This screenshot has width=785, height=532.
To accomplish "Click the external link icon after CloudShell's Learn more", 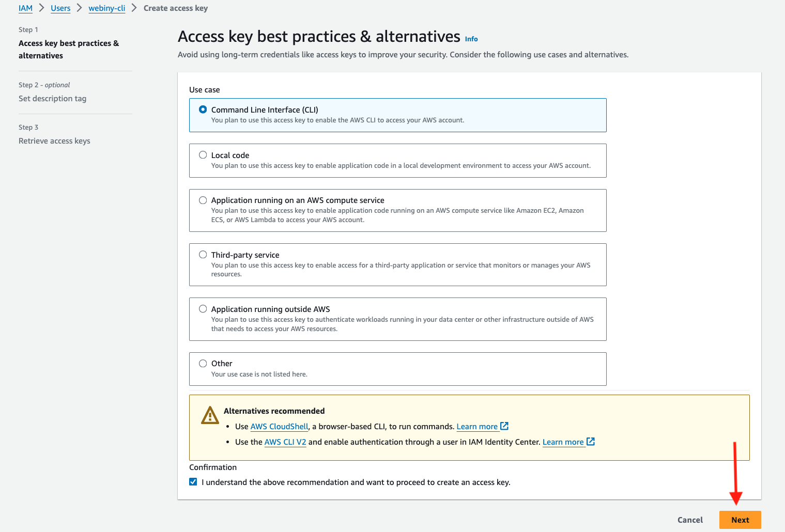I will (x=504, y=426).
